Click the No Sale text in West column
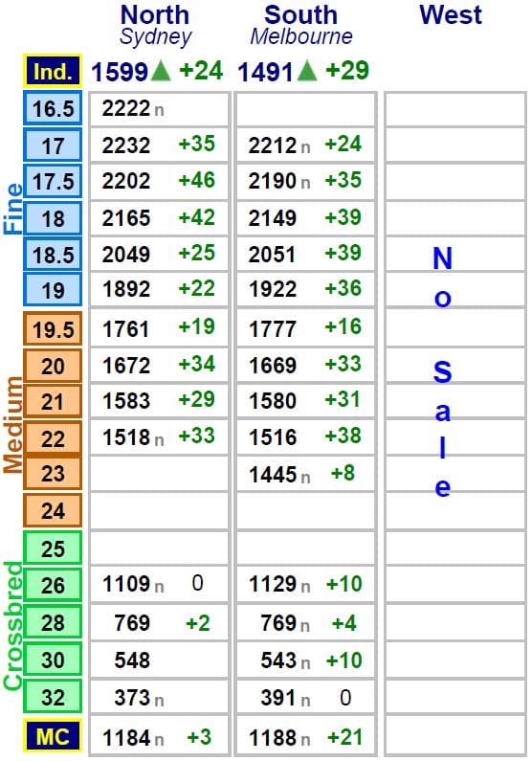Image resolution: width=532 pixels, height=761 pixels. pos(442,371)
